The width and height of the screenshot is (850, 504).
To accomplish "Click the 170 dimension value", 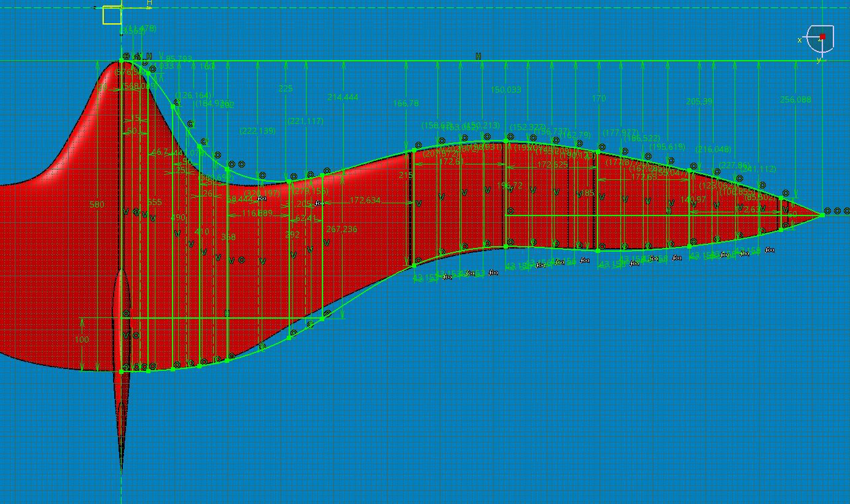I will [599, 98].
